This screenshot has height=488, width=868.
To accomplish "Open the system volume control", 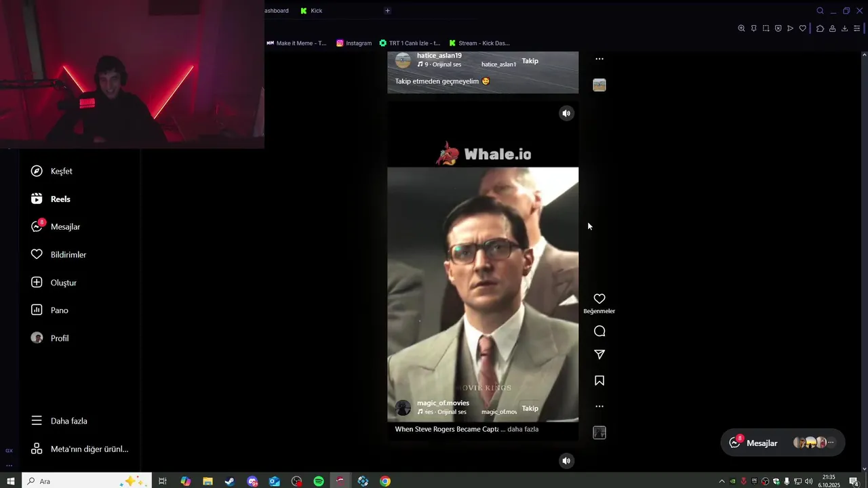I will click(x=808, y=481).
